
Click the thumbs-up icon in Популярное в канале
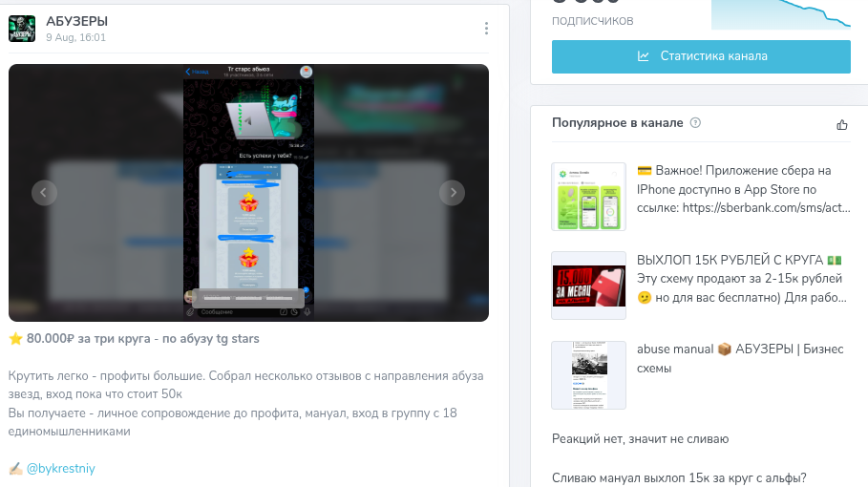point(842,124)
